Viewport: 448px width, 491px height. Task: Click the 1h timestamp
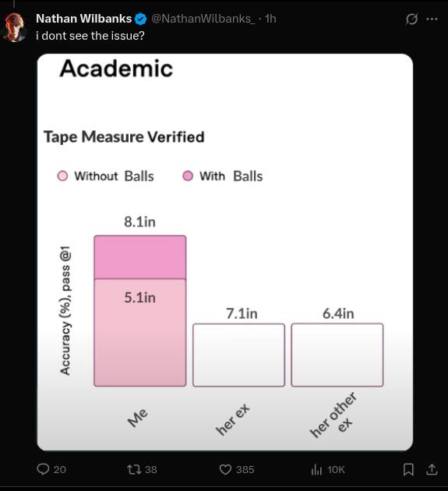click(x=270, y=19)
